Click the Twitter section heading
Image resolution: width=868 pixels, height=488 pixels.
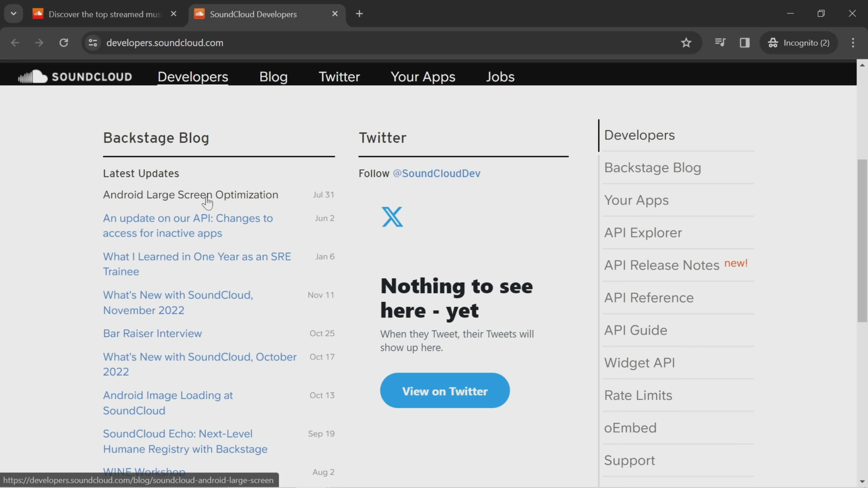382,138
